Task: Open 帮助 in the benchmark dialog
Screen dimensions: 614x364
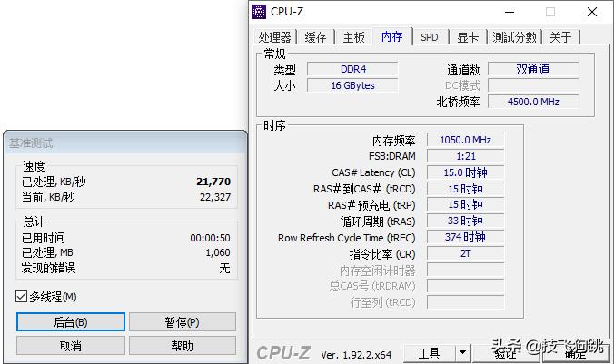Action: click(x=183, y=346)
